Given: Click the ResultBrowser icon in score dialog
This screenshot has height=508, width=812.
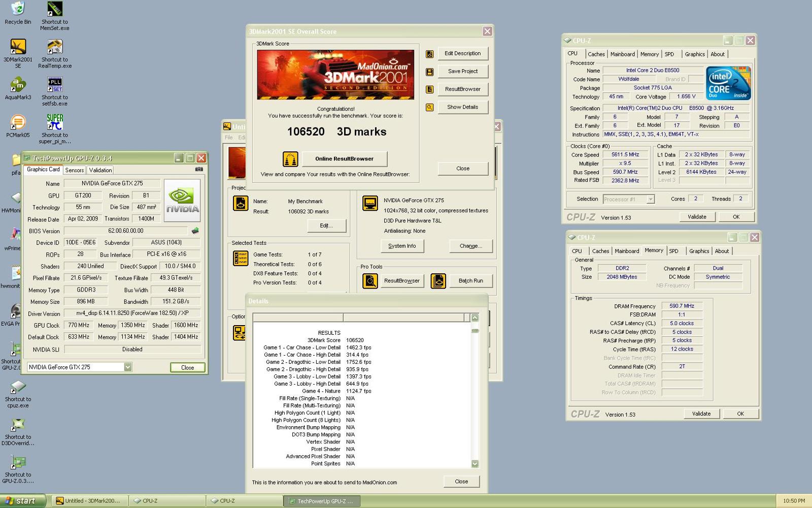Looking at the screenshot, I should [429, 89].
